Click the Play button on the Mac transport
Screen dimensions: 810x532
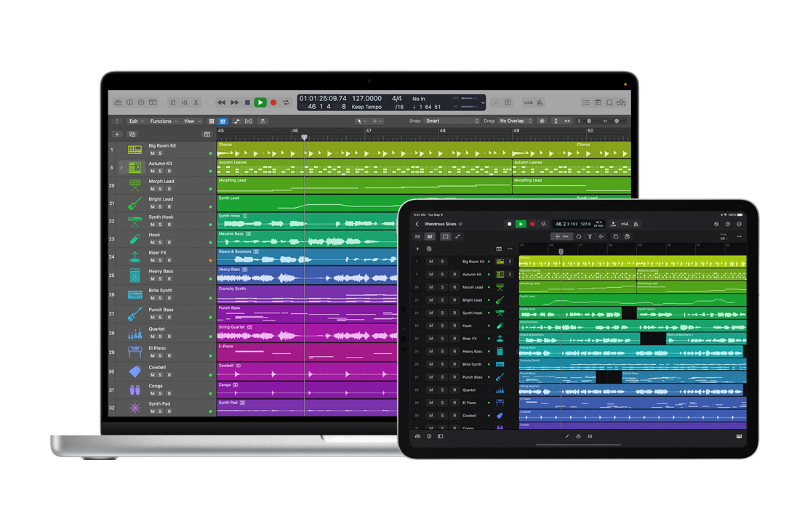click(x=260, y=102)
